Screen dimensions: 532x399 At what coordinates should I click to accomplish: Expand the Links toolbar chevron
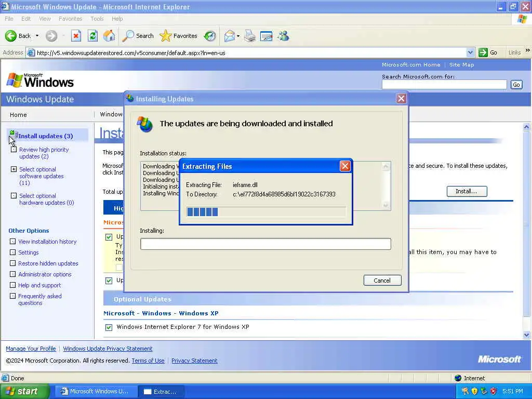(528, 50)
